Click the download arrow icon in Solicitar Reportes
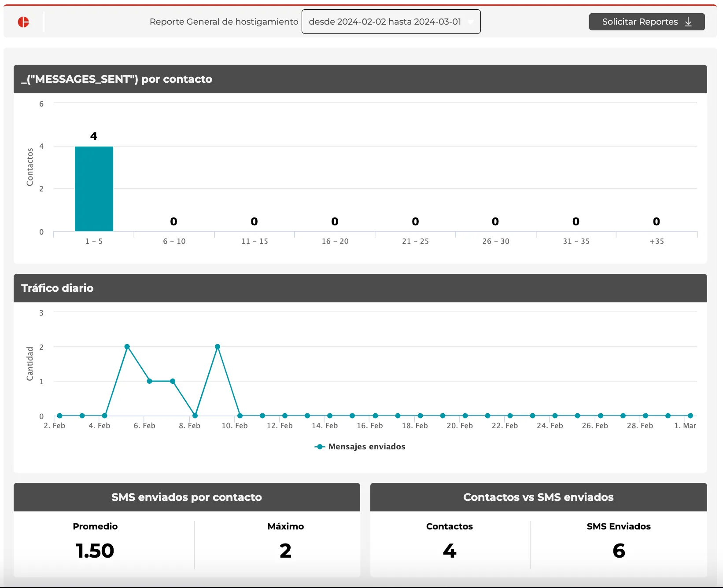The height and width of the screenshot is (588, 723). click(x=688, y=22)
